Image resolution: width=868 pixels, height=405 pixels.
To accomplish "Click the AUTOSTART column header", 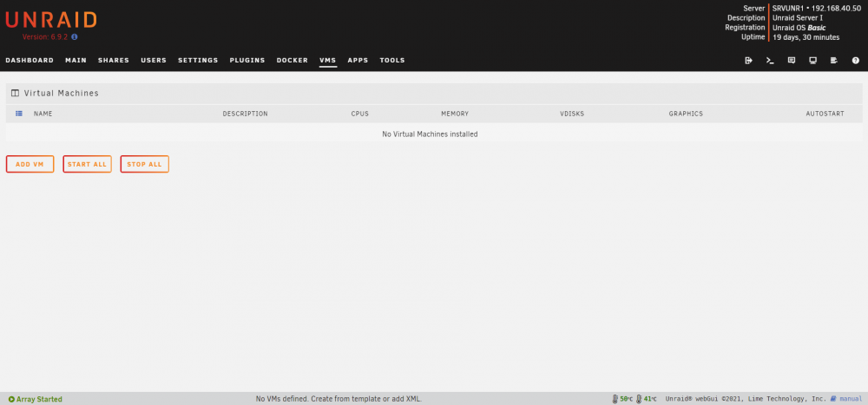I will point(825,114).
